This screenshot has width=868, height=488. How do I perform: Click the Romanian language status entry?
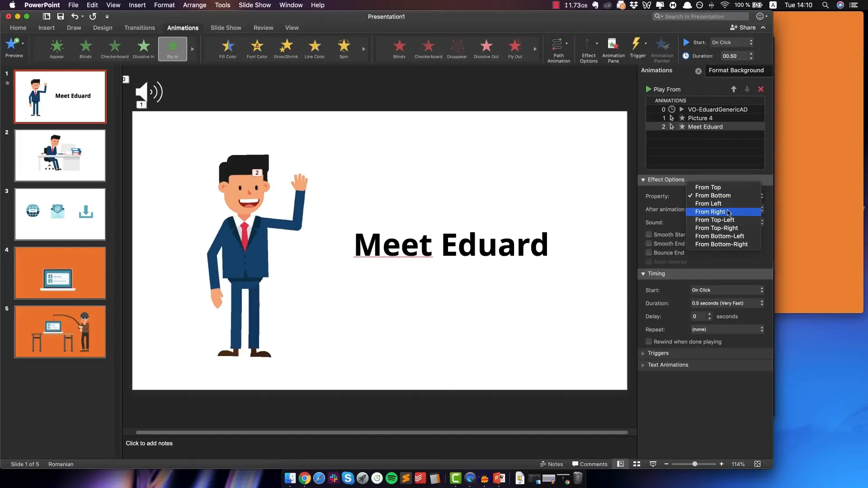(61, 464)
